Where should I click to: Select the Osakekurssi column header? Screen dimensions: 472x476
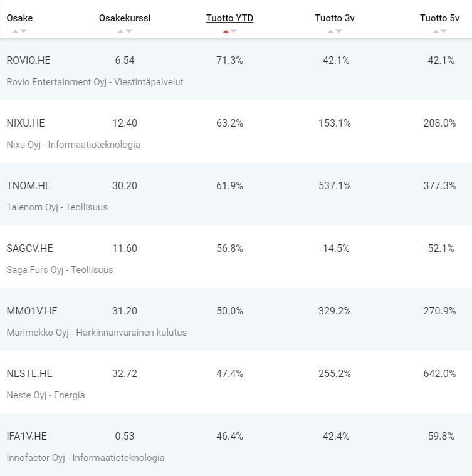pyautogui.click(x=125, y=18)
